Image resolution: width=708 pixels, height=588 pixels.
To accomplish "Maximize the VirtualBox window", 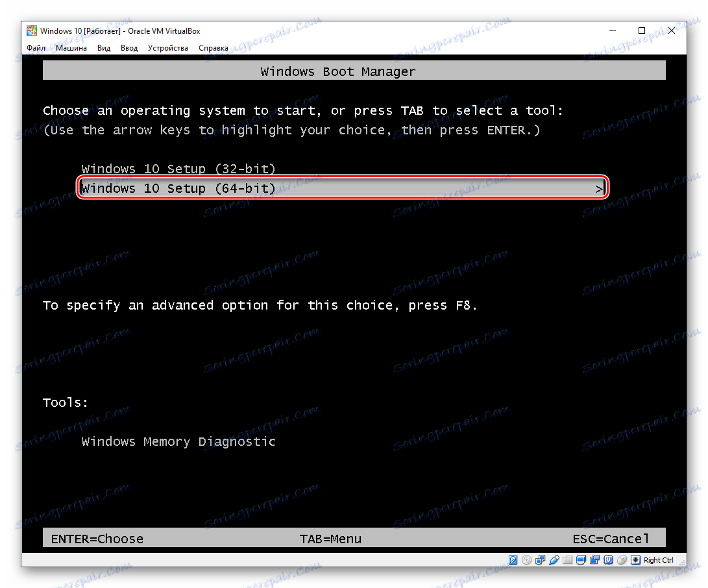I will 642,31.
